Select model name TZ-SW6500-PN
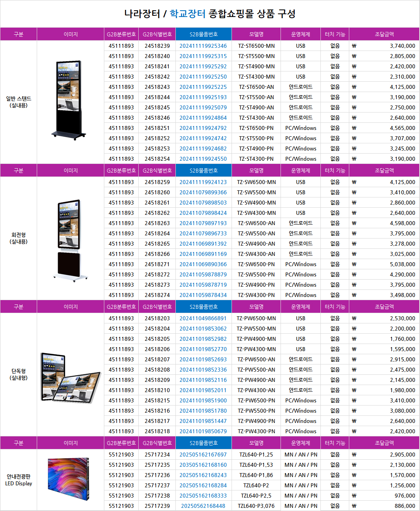 pyautogui.click(x=256, y=264)
